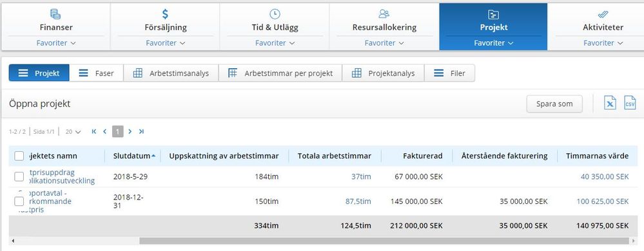Viewport: 644px width, 251px height.
Task: Expand Favoriter under Försäljning
Action: pyautogui.click(x=165, y=43)
